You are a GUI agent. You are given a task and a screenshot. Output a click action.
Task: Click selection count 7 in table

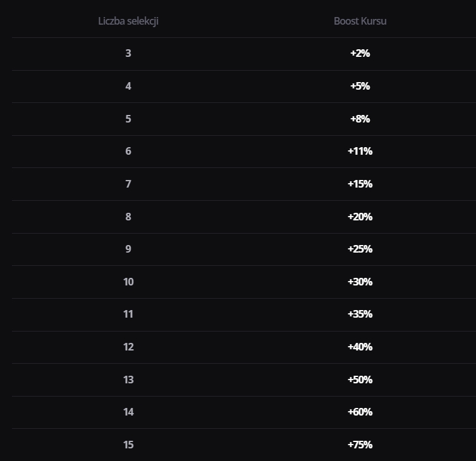coord(128,184)
